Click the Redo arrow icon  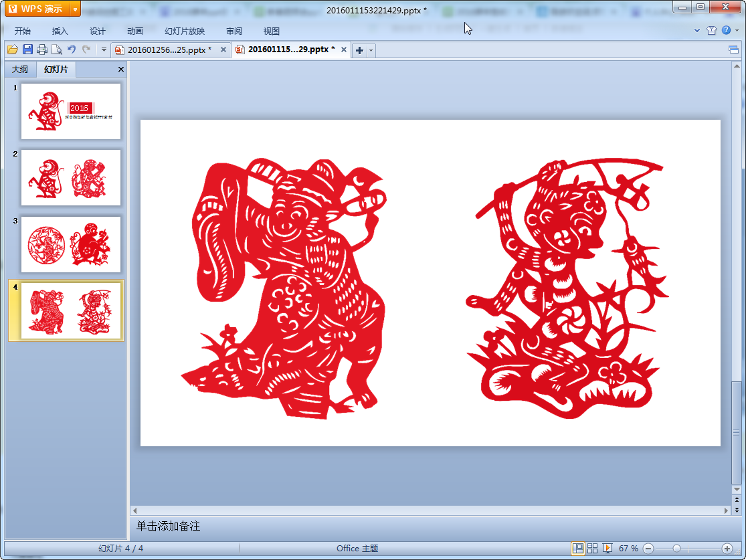(x=86, y=50)
